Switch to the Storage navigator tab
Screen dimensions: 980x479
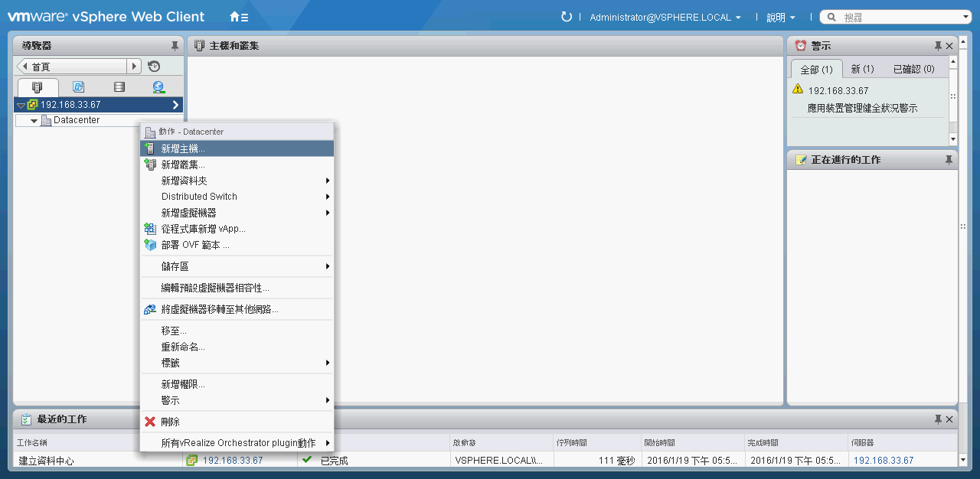[x=119, y=86]
